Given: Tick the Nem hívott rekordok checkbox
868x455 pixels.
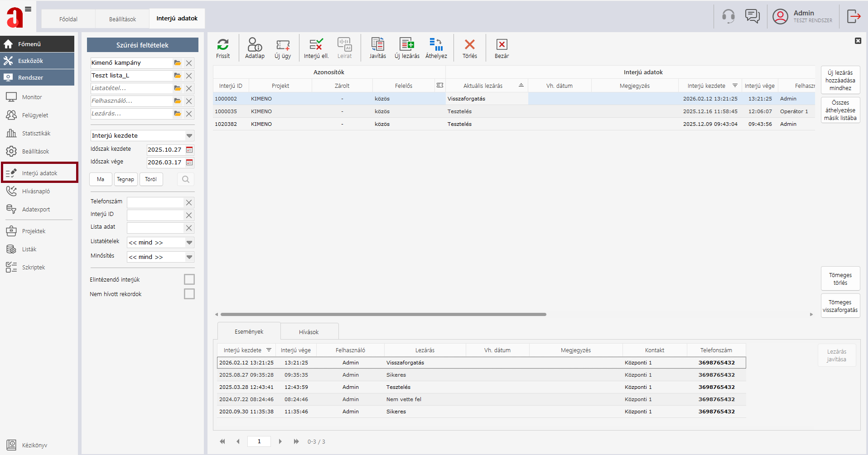Looking at the screenshot, I should [189, 294].
